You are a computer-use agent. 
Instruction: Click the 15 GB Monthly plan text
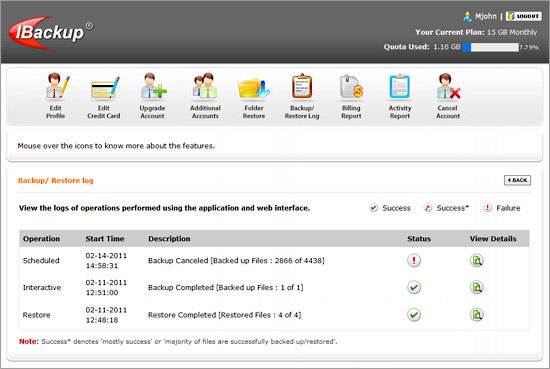point(512,32)
